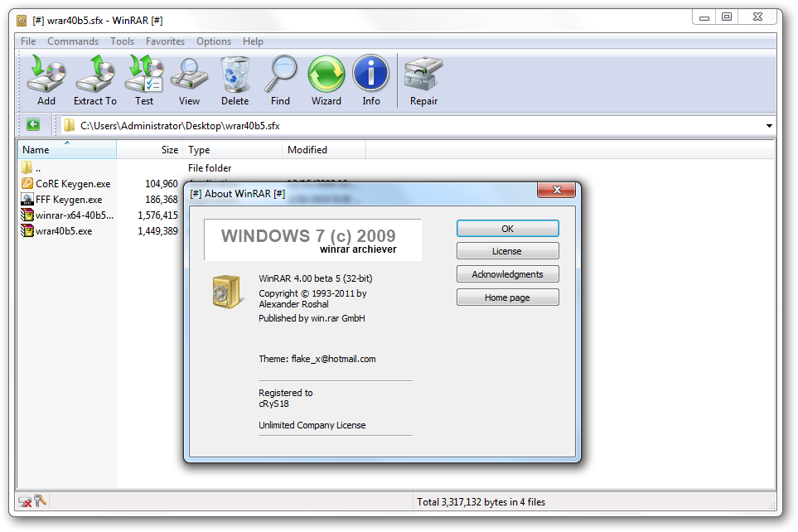Click the Acknowledgments button
This screenshot has height=532, width=798.
(x=507, y=274)
